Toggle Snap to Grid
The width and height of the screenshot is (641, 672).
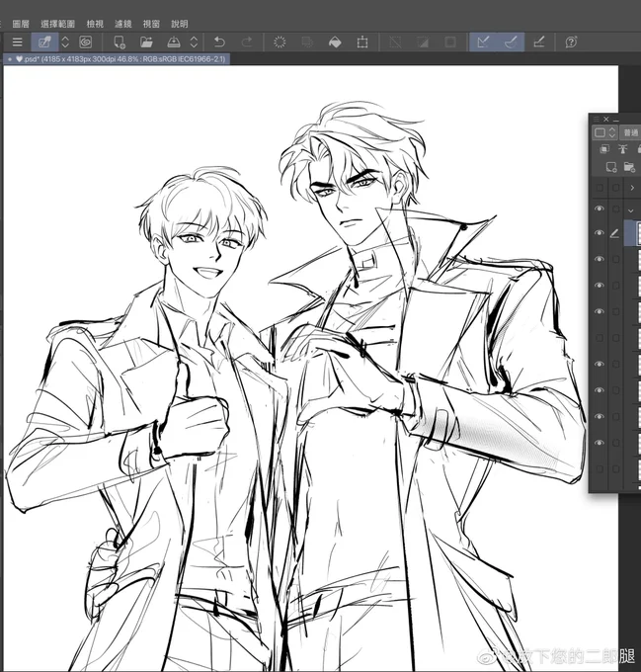click(539, 42)
